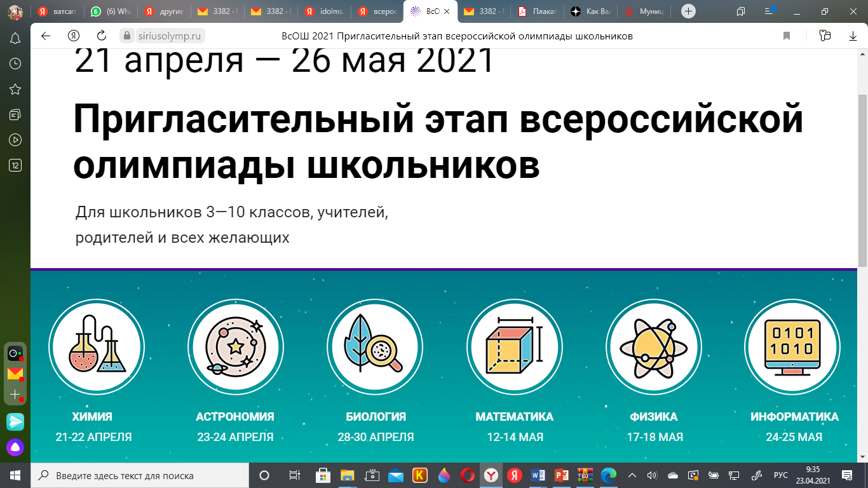Open favorites star icon in sidebar
Screen dimensions: 868x488
point(15,89)
